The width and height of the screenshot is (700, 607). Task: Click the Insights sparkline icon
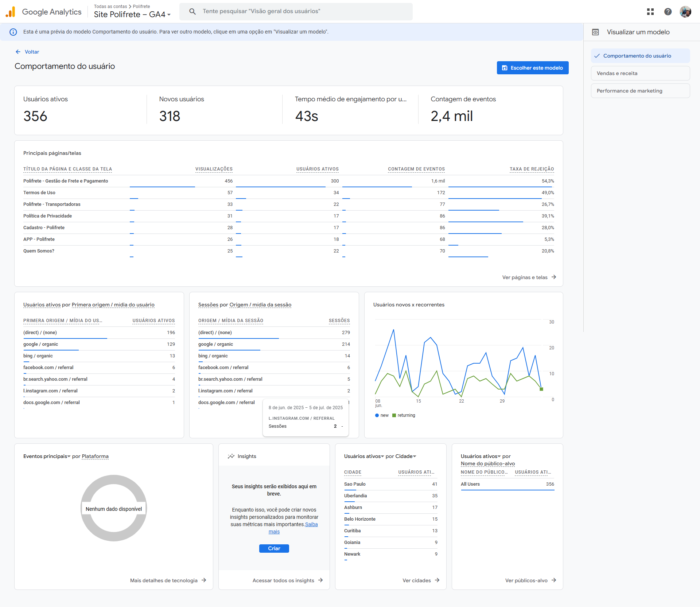pyautogui.click(x=231, y=456)
